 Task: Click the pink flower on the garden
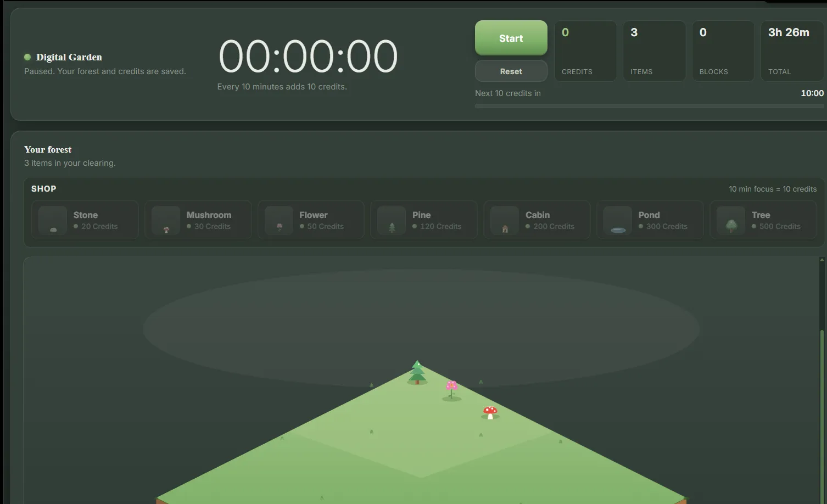point(452,390)
